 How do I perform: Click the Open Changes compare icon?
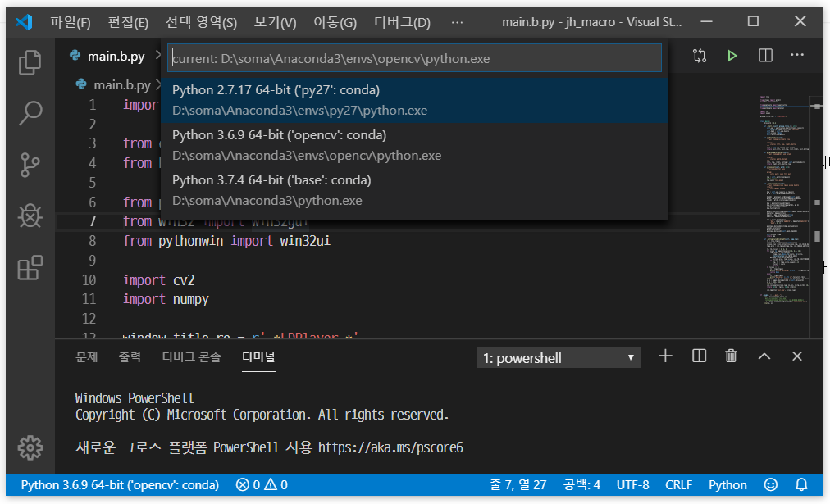tap(700, 56)
